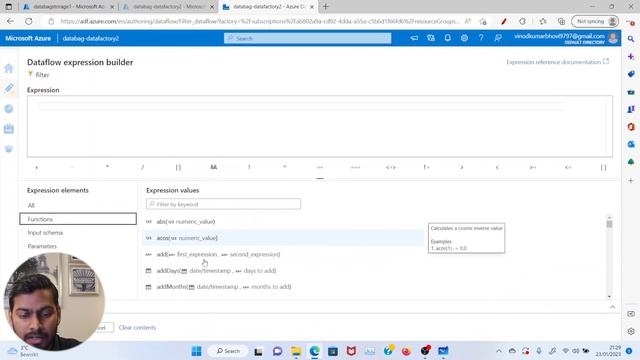Screen dimensions: 640x360
Task: Insert the less-than operator
Action: 497,167
